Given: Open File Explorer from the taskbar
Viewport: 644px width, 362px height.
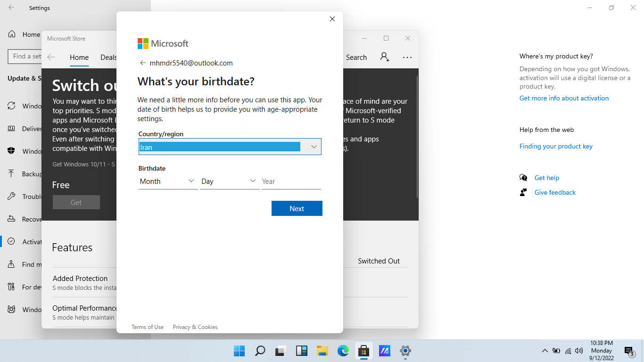Looking at the screenshot, I should click(322, 351).
